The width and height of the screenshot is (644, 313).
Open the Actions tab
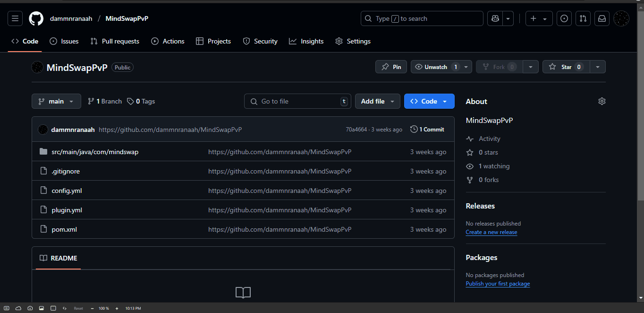168,41
